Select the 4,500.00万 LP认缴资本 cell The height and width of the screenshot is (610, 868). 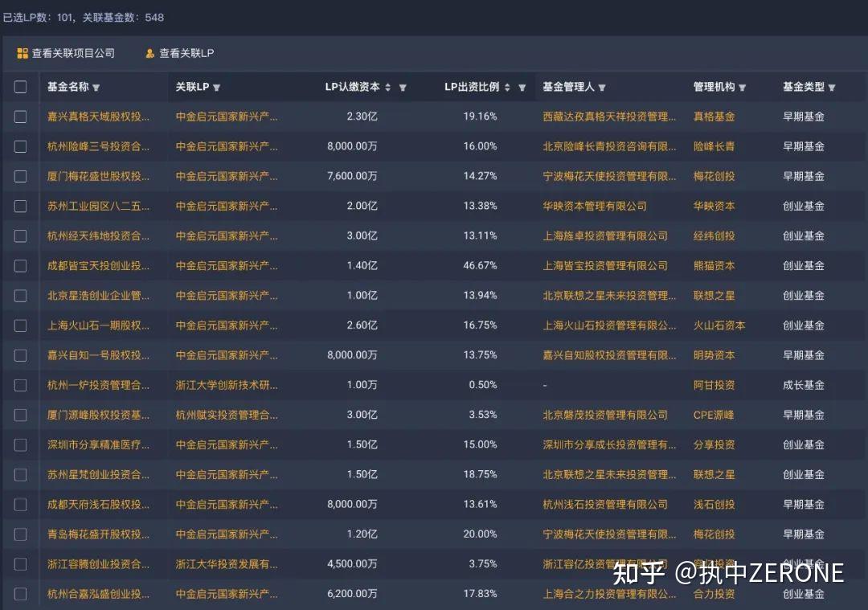coord(352,564)
